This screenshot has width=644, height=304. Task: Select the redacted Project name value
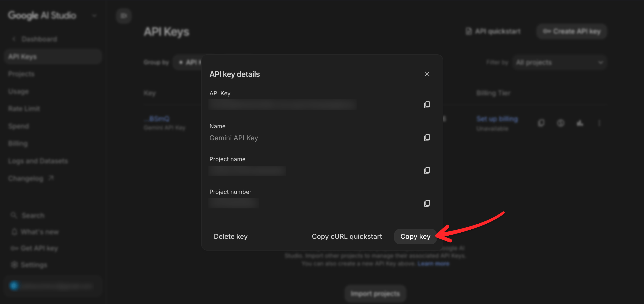coord(247,171)
